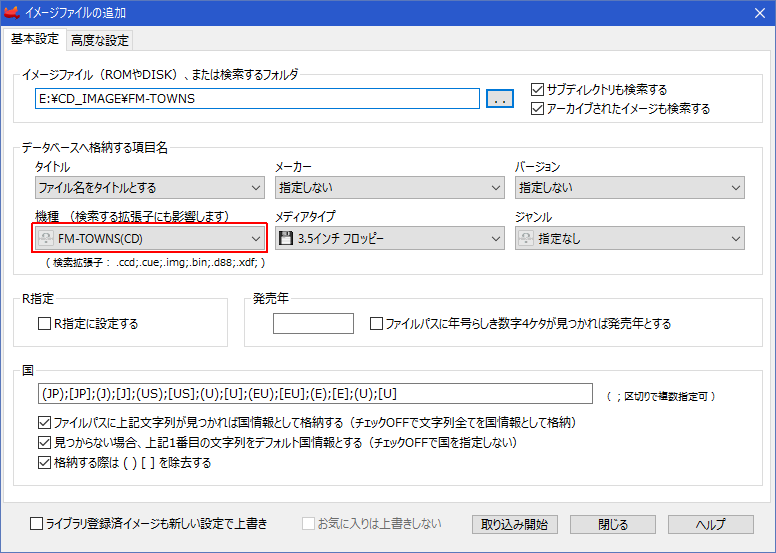Click the image file path field

(257, 99)
